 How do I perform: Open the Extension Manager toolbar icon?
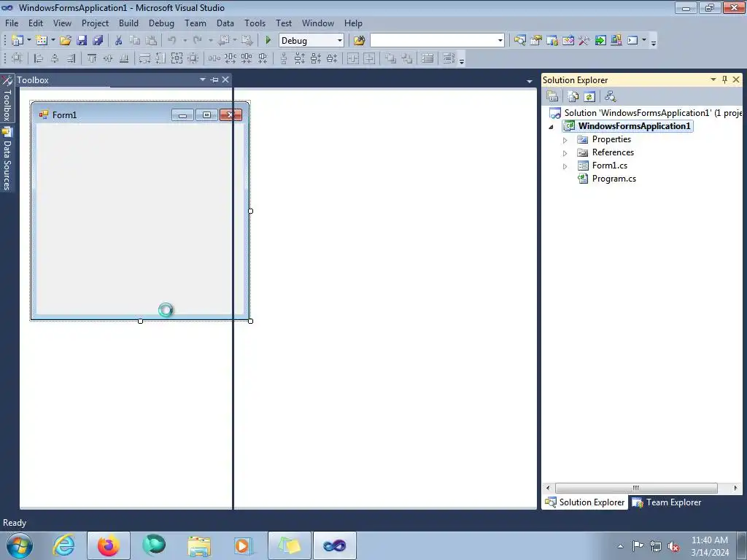(616, 41)
